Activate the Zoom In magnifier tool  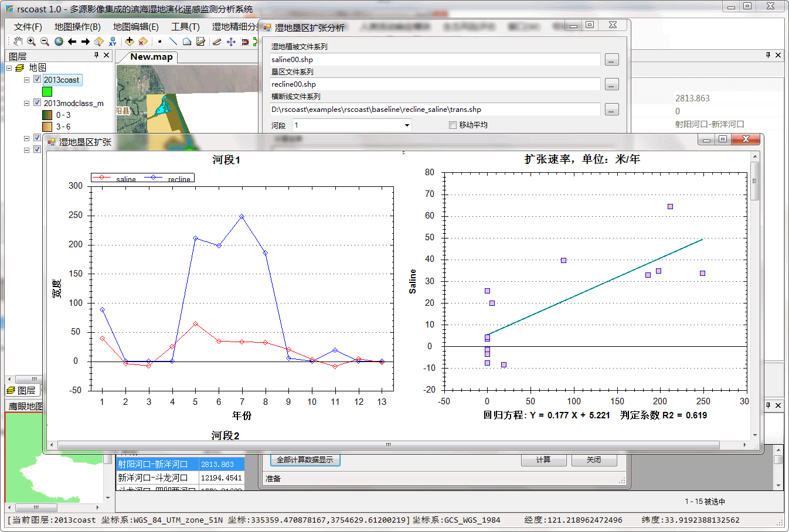point(32,42)
